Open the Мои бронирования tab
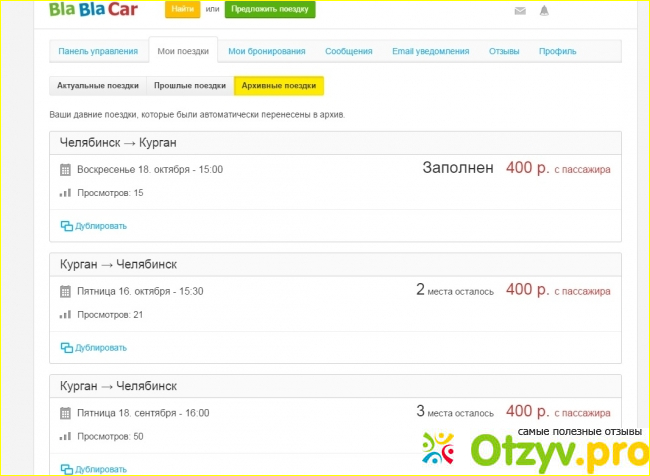The image size is (650, 476). pos(265,51)
